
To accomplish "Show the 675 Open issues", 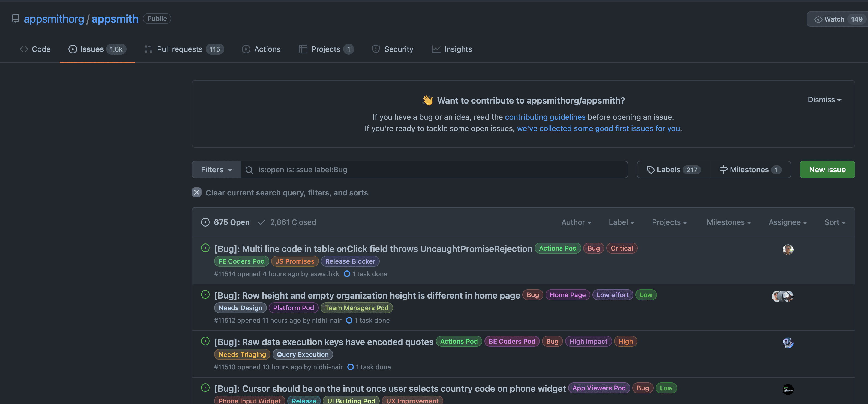I will (x=225, y=222).
